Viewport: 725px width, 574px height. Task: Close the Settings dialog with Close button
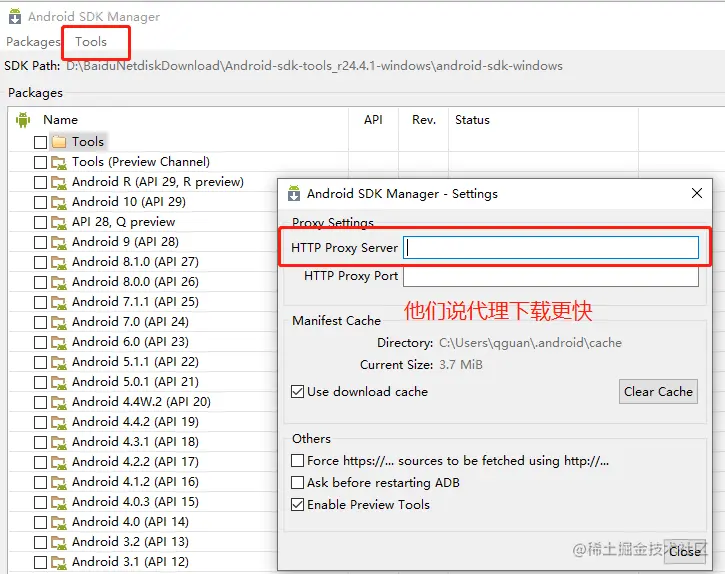[x=684, y=551]
